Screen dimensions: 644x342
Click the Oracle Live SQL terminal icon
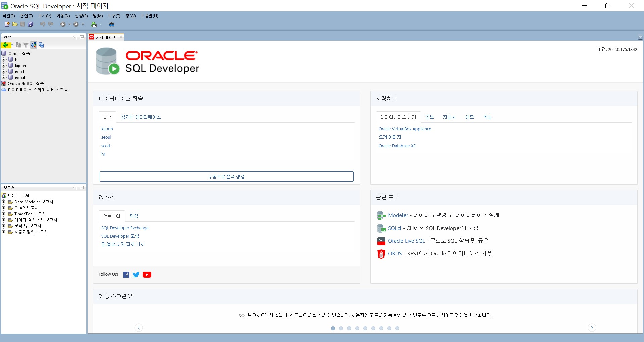coord(381,241)
